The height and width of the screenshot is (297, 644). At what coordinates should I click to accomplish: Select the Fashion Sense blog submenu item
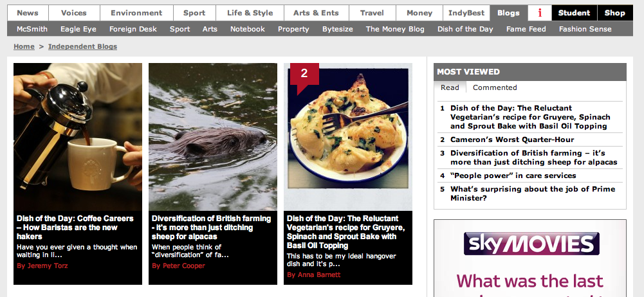click(585, 29)
